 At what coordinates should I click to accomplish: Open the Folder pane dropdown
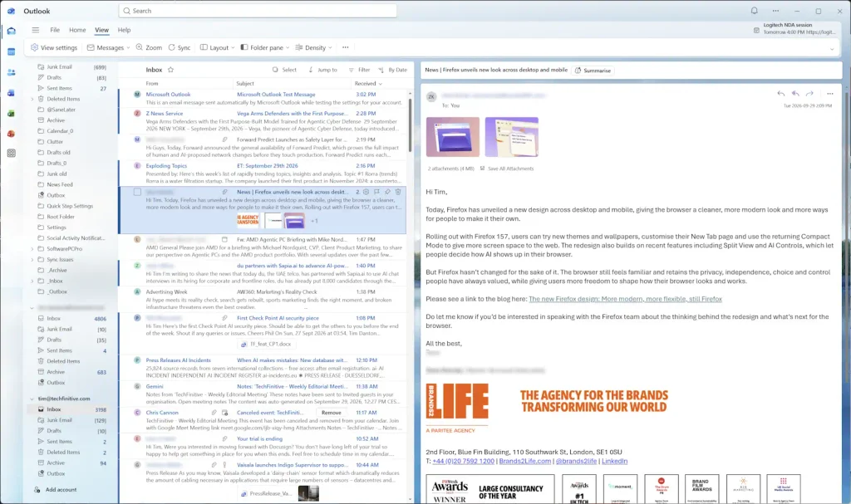coord(265,47)
